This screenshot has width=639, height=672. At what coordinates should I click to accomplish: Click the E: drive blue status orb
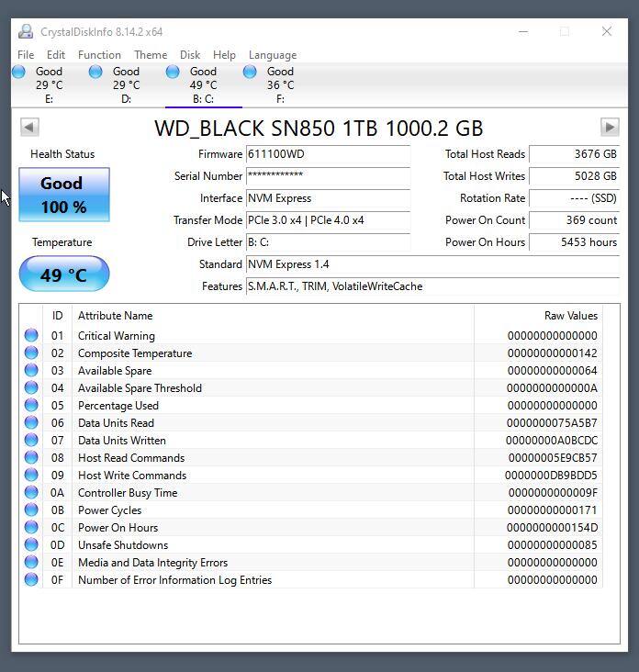(18, 72)
